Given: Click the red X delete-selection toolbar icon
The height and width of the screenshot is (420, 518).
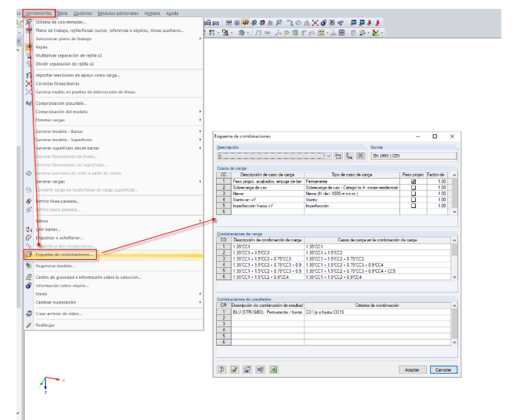Looking at the screenshot, I should tap(315, 22).
